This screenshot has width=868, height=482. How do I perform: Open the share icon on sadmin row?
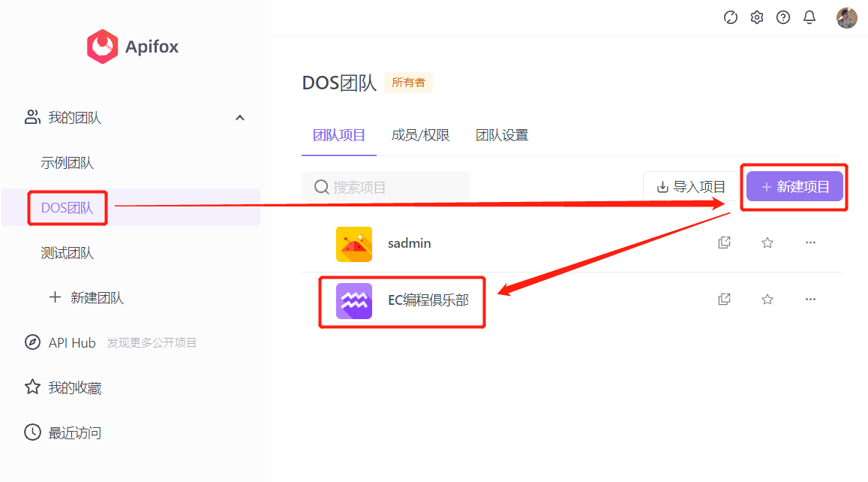(x=724, y=242)
